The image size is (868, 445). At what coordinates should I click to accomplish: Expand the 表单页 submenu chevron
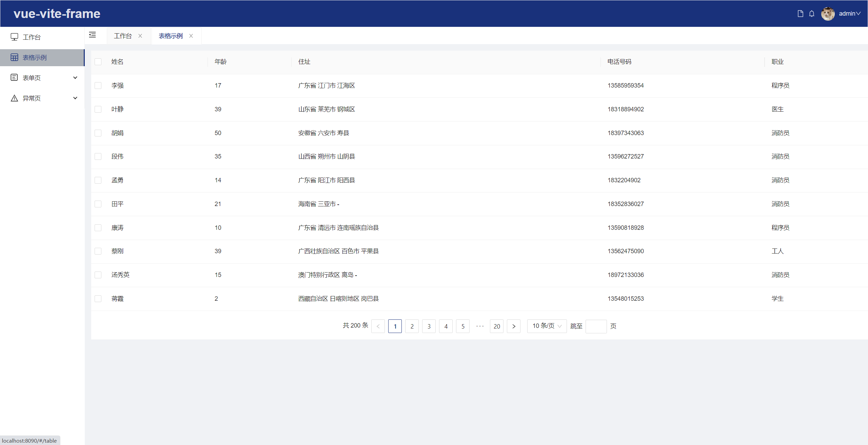click(x=75, y=78)
